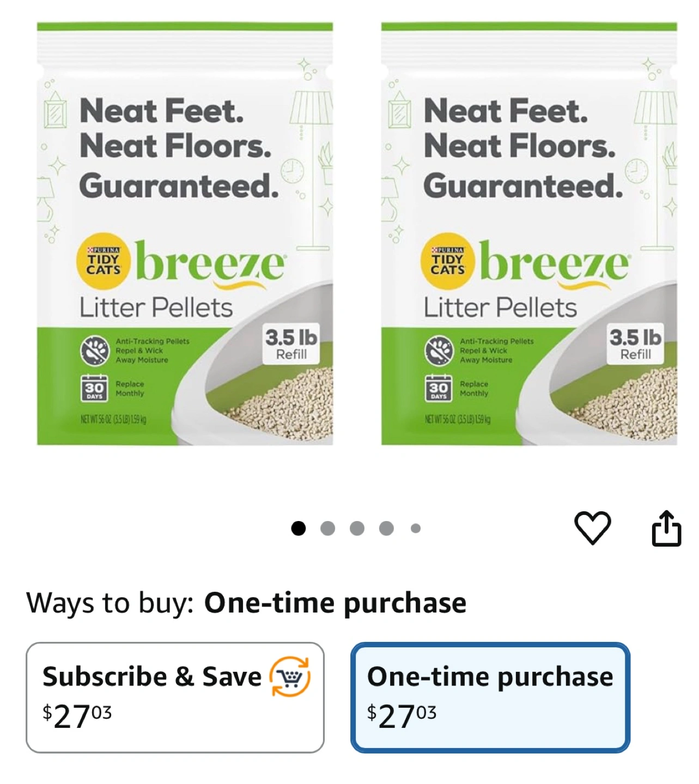Tap the Tidy Cats logo on right bag
Screen dimensions: 699x784
(448, 262)
